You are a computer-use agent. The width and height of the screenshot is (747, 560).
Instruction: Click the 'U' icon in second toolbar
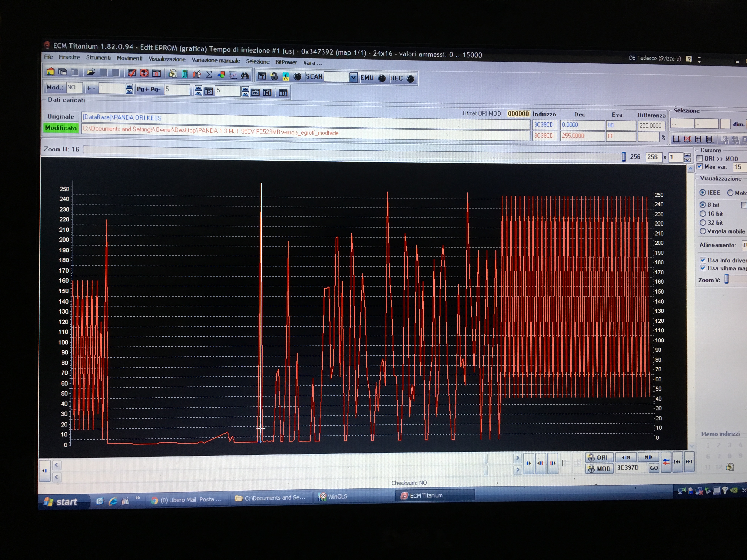(x=283, y=92)
